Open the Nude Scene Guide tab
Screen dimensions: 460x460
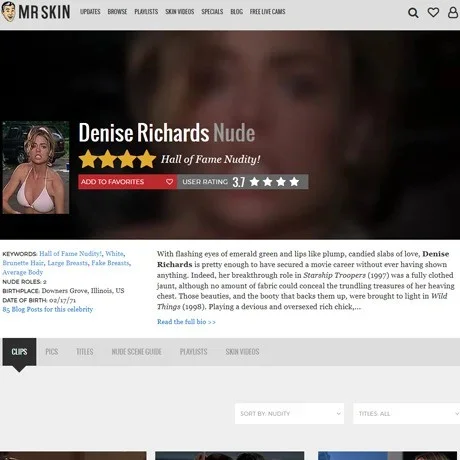click(137, 352)
